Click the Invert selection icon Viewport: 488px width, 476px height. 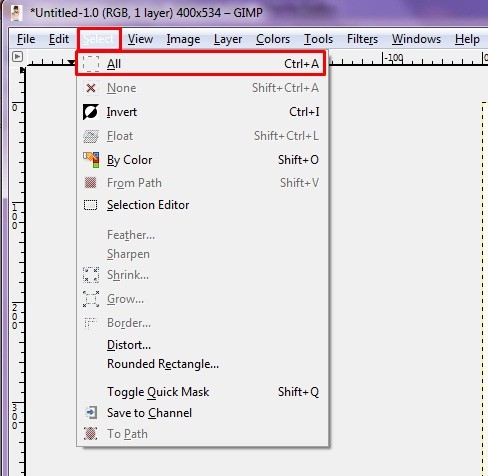pos(91,112)
